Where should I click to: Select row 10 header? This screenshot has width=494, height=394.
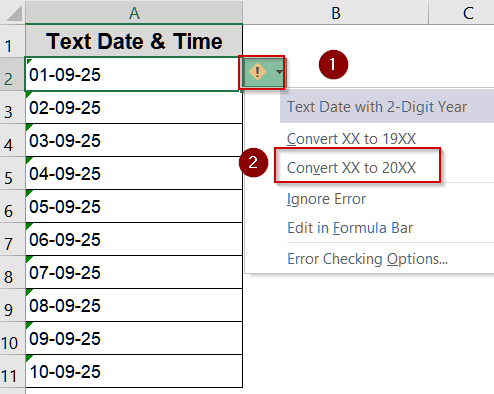tap(12, 338)
